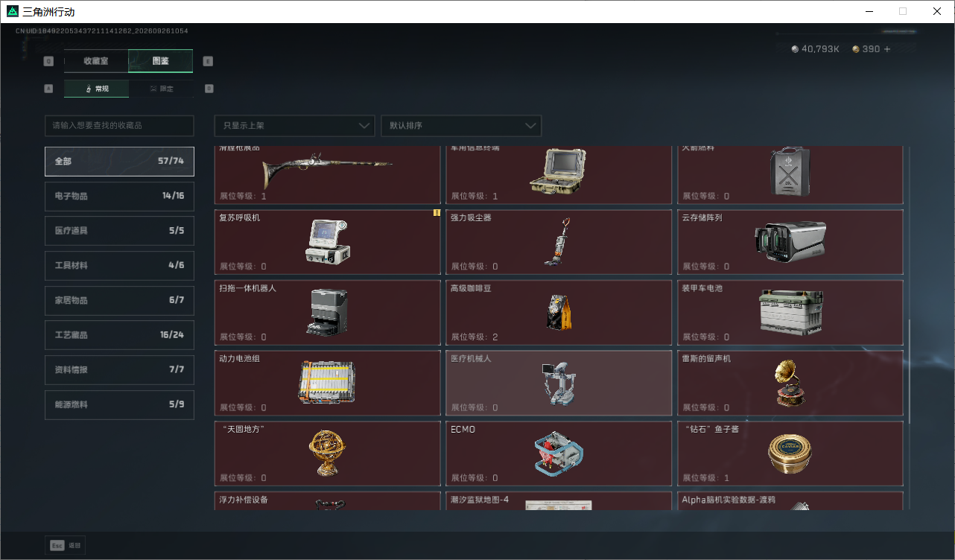Open the partially shown 浮力补偿设备 card
Screen dimensions: 955x560
point(328,501)
